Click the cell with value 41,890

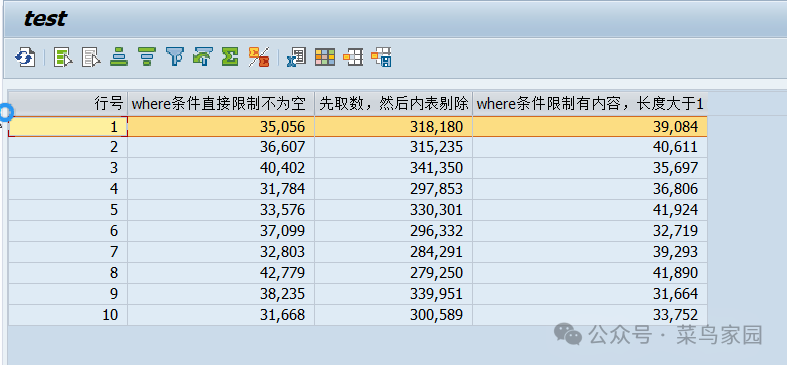[x=590, y=273]
